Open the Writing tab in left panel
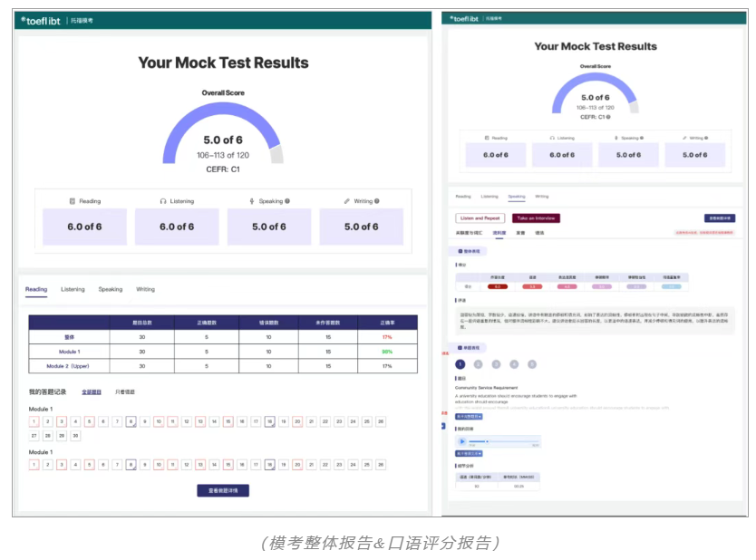This screenshot has height=560, width=756. coord(145,290)
